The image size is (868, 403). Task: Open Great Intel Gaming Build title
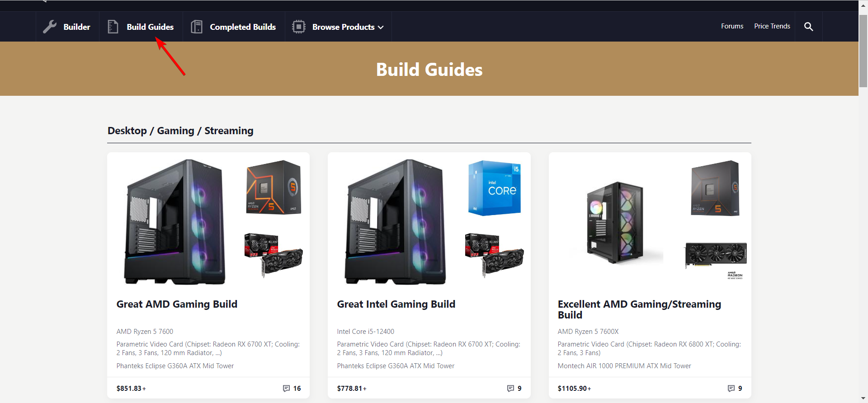pos(396,304)
